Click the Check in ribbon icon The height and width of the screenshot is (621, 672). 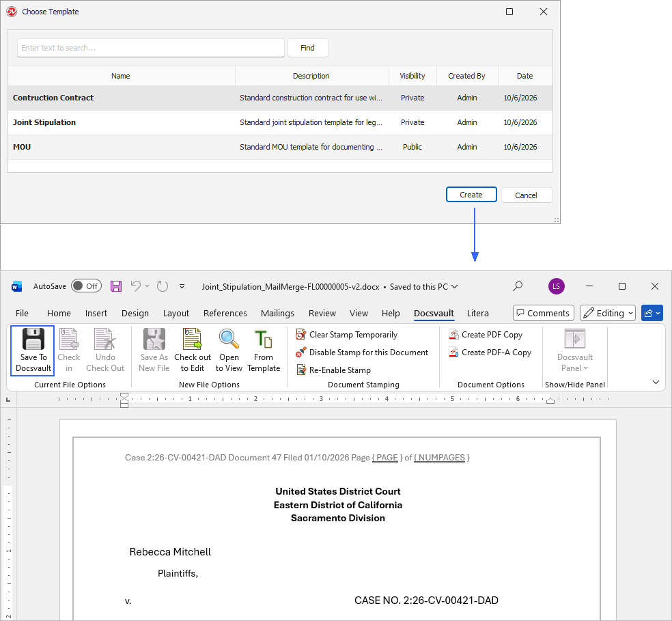(x=68, y=340)
